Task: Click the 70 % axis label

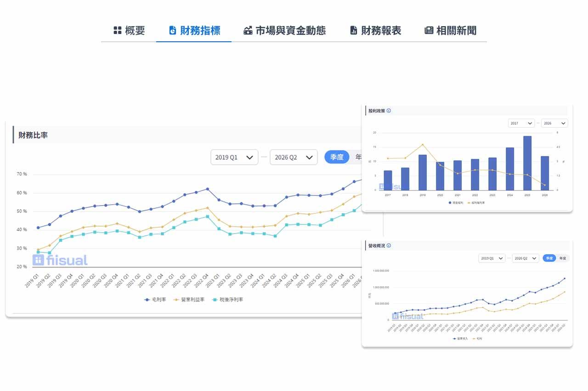Action: (x=22, y=174)
